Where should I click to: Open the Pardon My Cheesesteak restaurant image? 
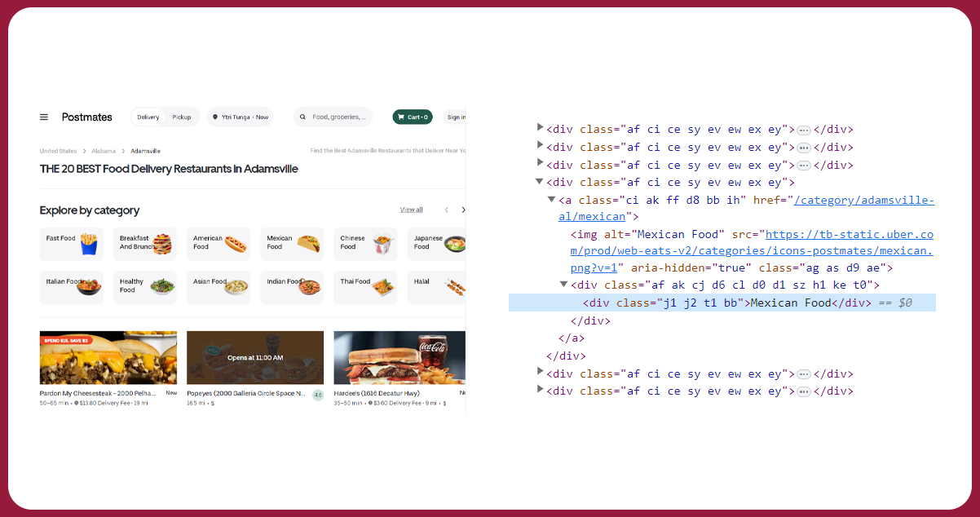(x=108, y=357)
